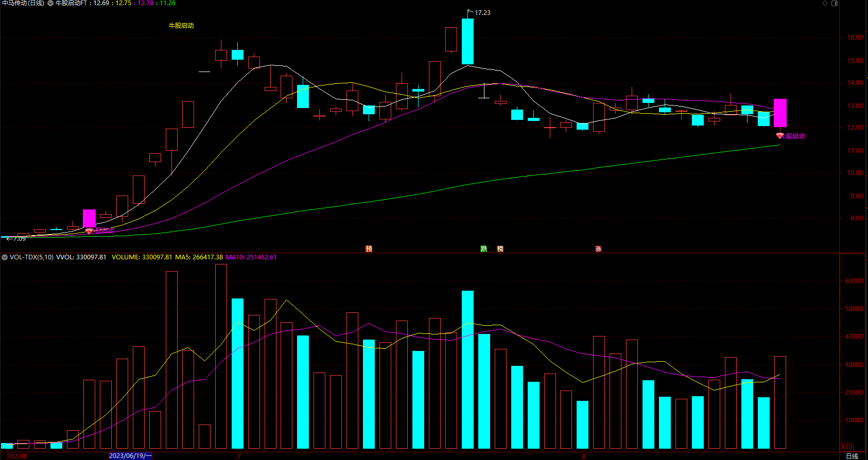
Task: Click the 17.23 high price label
Action: click(x=482, y=13)
